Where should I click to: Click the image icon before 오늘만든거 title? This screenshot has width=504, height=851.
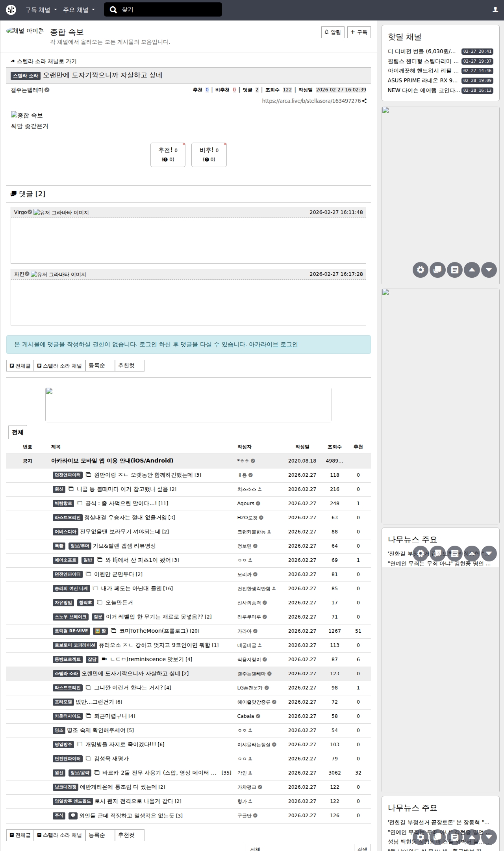(100, 602)
